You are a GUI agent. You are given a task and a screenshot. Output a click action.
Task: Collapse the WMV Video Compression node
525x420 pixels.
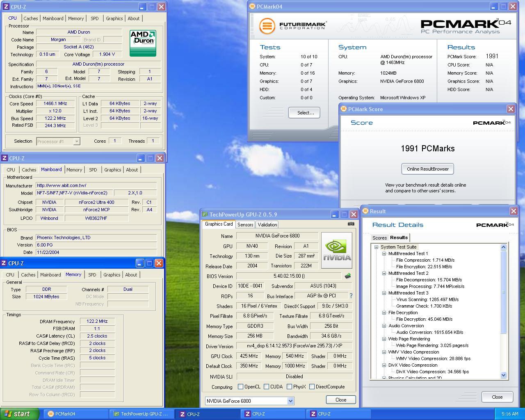click(384, 352)
